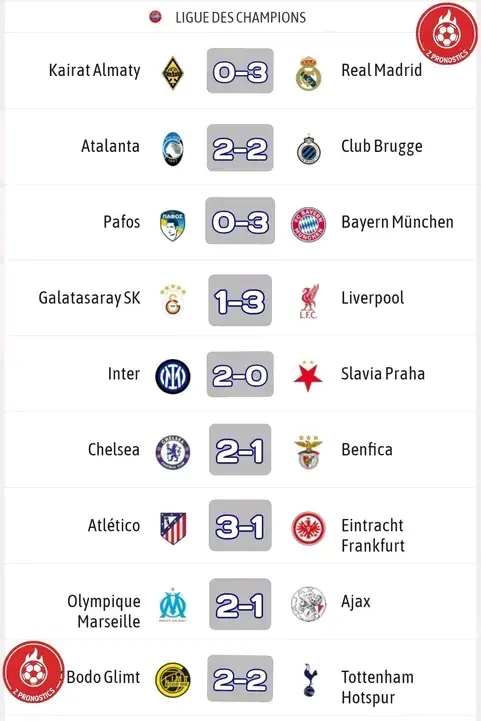This screenshot has height=721, width=481.
Task: Click the Z Pronostics logo at top right
Action: coord(447,34)
